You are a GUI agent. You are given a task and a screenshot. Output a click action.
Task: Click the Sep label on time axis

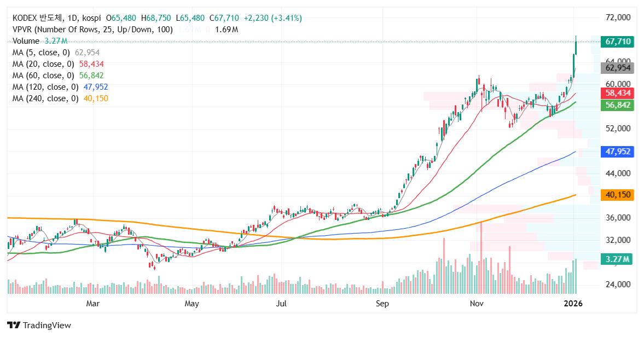point(382,304)
